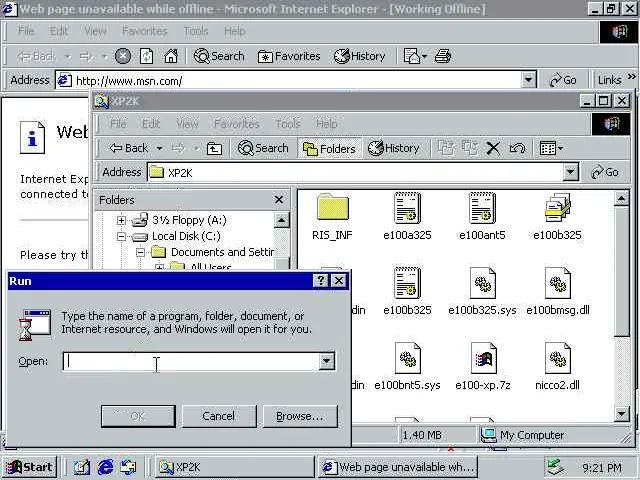The image size is (640, 480).
Task: Open XP2K address bar dropdown
Action: tap(571, 172)
